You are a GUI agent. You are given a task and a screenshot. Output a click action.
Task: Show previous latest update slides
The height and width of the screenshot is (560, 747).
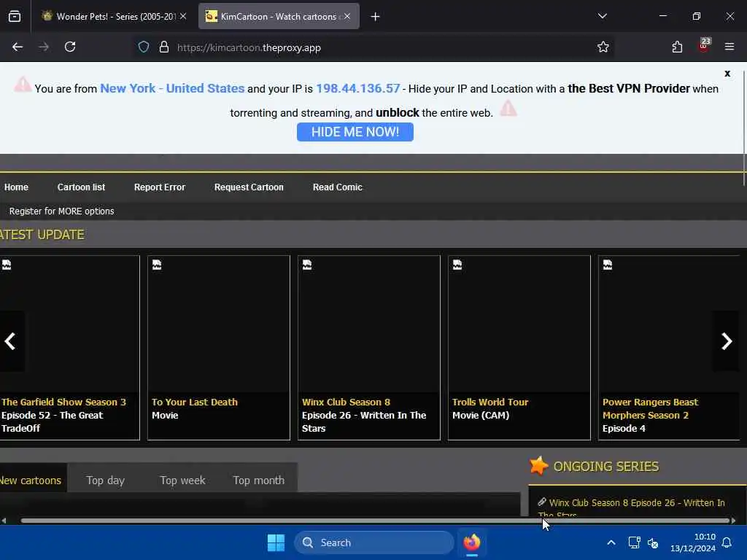[10, 341]
